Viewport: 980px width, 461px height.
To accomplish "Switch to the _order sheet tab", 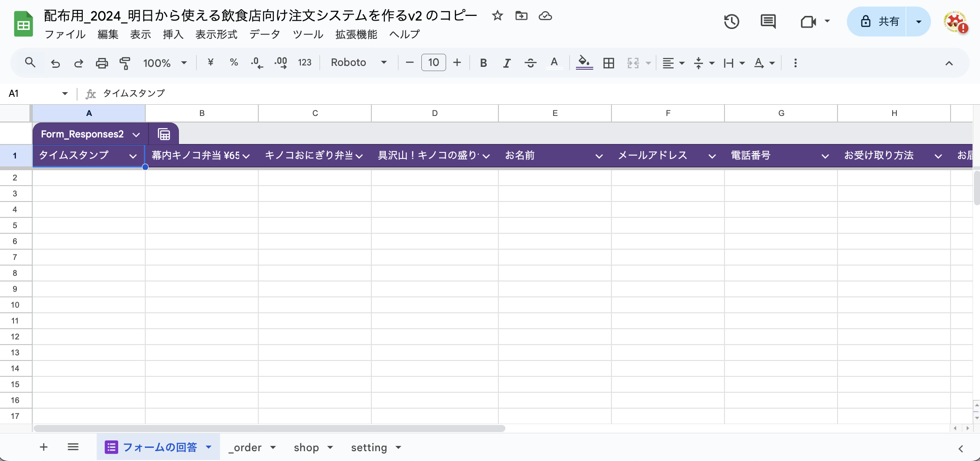I will point(252,447).
